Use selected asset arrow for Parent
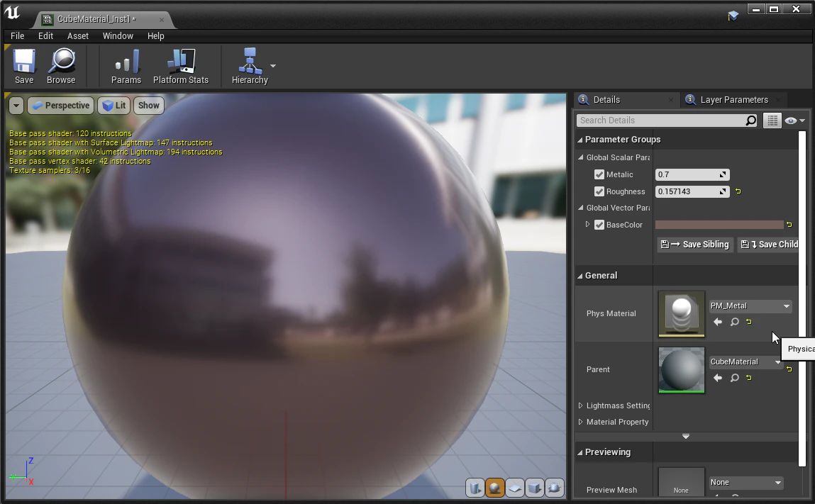The height and width of the screenshot is (504, 815). click(x=718, y=378)
